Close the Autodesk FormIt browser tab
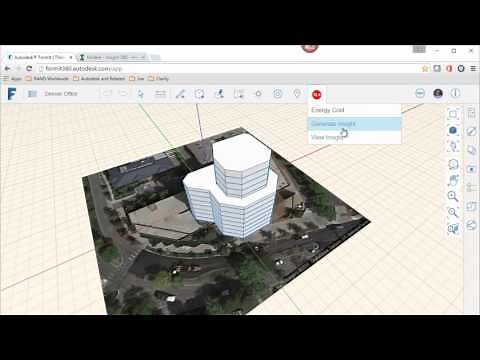This screenshot has height=360, width=480. [x=71, y=57]
